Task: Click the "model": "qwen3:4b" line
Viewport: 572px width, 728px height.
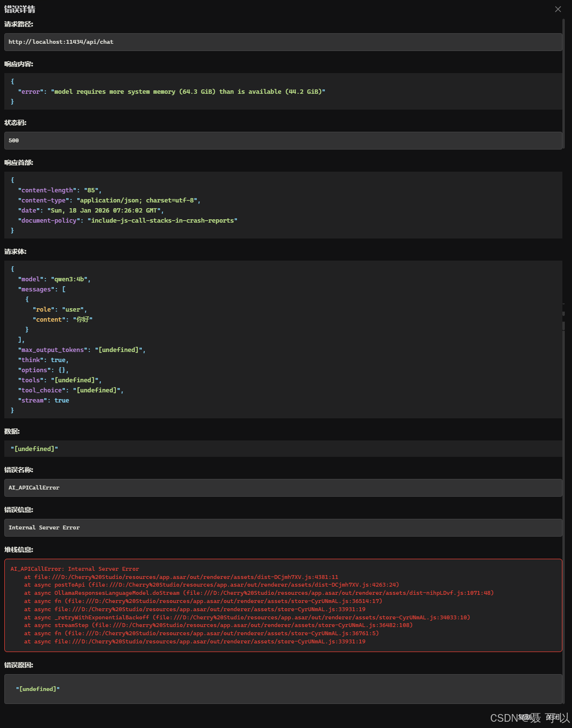Action: click(x=54, y=279)
